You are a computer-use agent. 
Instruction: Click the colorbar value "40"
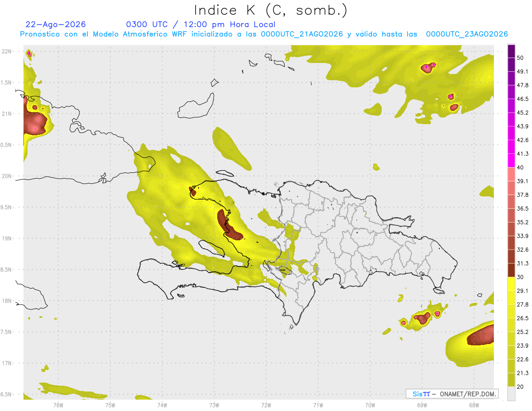tap(520, 168)
